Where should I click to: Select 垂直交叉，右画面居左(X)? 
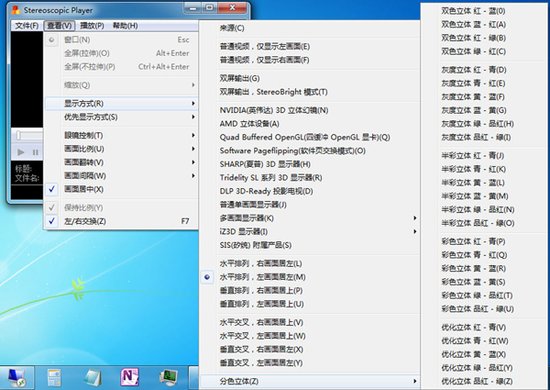click(310, 349)
